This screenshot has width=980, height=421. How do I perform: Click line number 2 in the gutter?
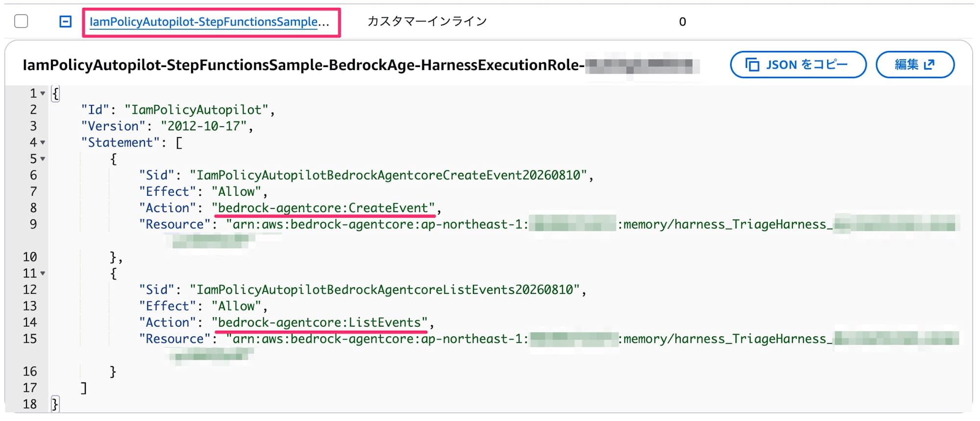click(x=33, y=110)
